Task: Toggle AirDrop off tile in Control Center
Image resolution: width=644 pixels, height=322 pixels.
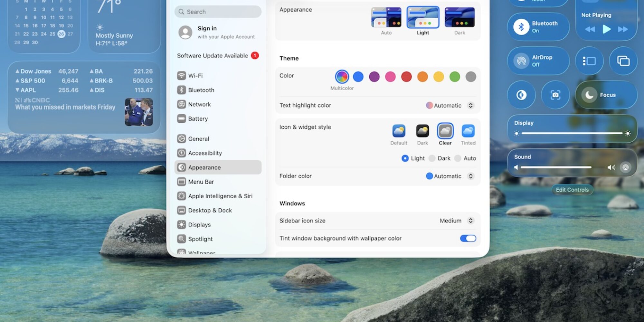Action: pyautogui.click(x=538, y=61)
